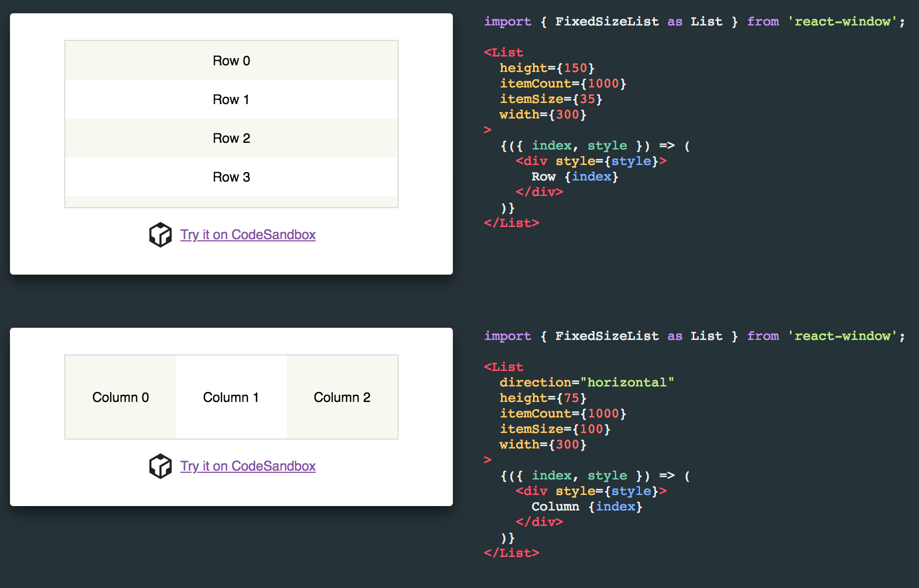The width and height of the screenshot is (919, 588).
Task: Click the Column {index} line in the second snippet
Action: click(x=586, y=506)
